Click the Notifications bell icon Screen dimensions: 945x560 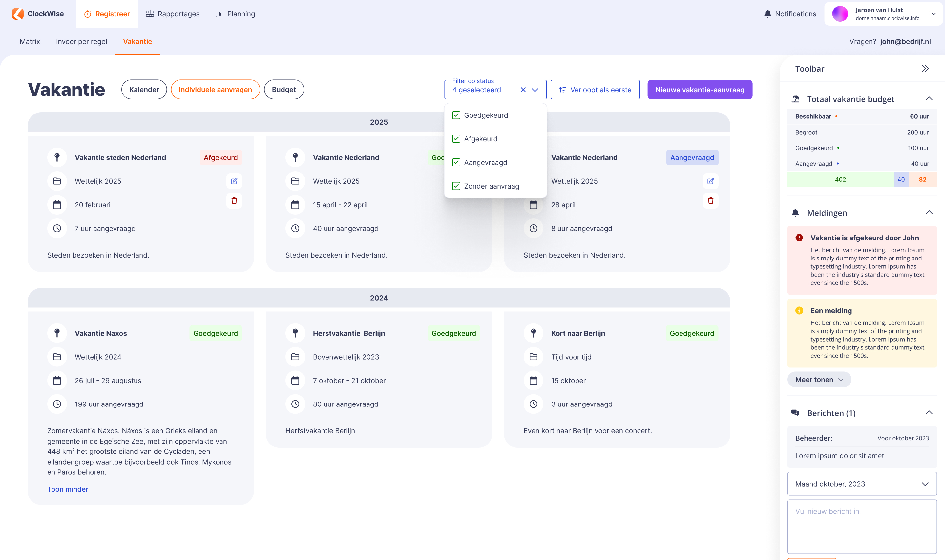tap(767, 14)
